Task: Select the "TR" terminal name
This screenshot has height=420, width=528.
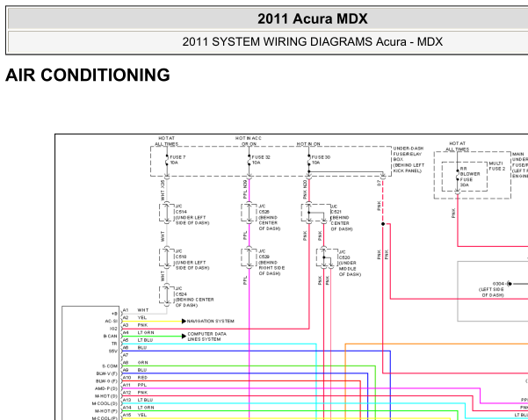Action: tap(114, 344)
